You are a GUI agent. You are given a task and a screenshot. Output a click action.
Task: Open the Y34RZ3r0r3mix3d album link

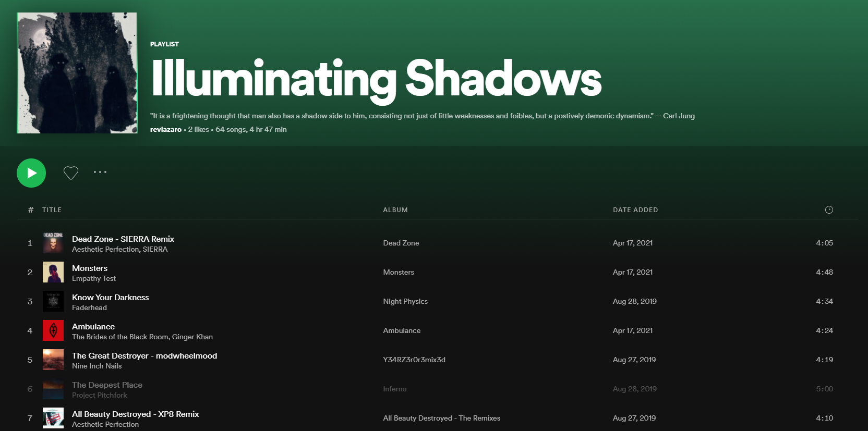414,360
